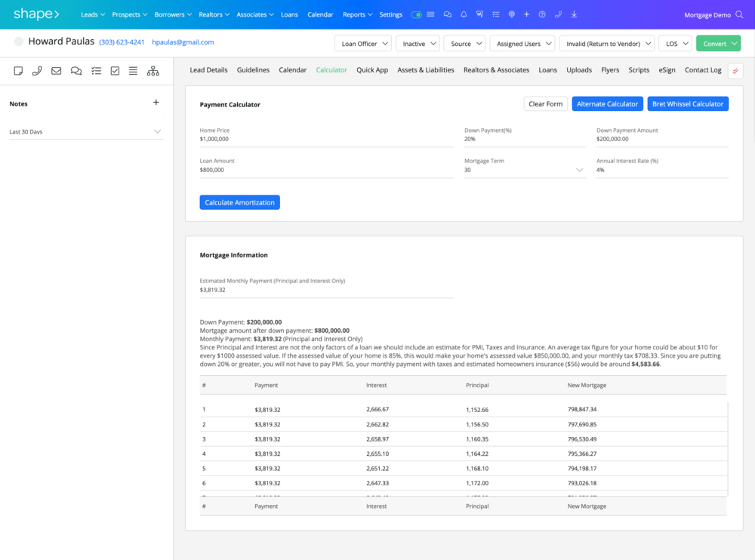Click the Down Payment(%) field
755x560 pixels.
[525, 139]
